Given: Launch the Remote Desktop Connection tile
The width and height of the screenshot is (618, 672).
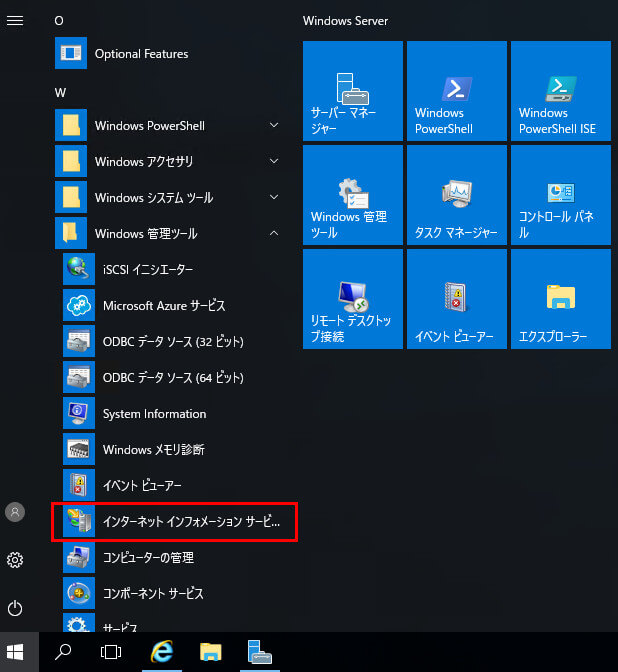Looking at the screenshot, I should [352, 299].
